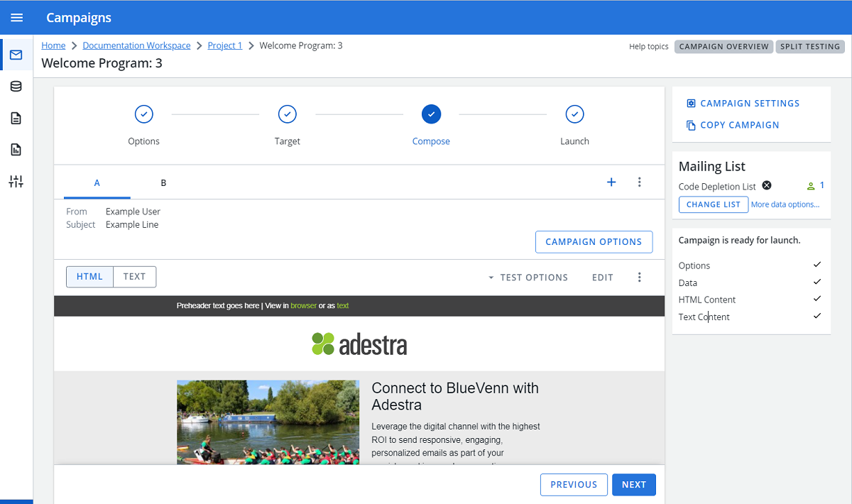
Task: Go to Home breadcrumb link
Action: [x=53, y=45]
